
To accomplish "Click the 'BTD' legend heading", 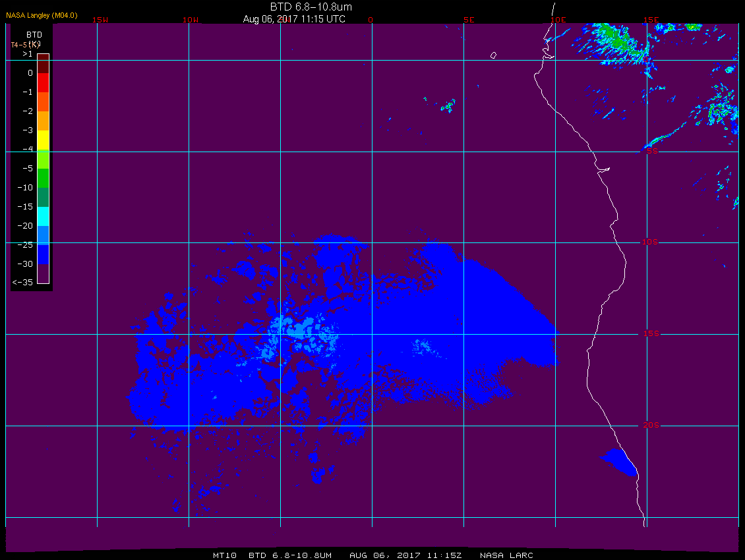I will [34, 35].
